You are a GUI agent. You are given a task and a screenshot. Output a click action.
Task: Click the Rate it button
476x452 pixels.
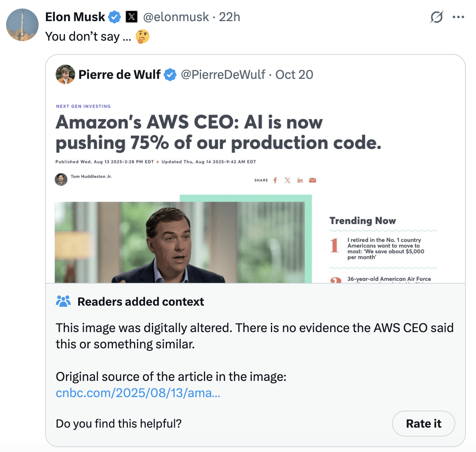(423, 424)
